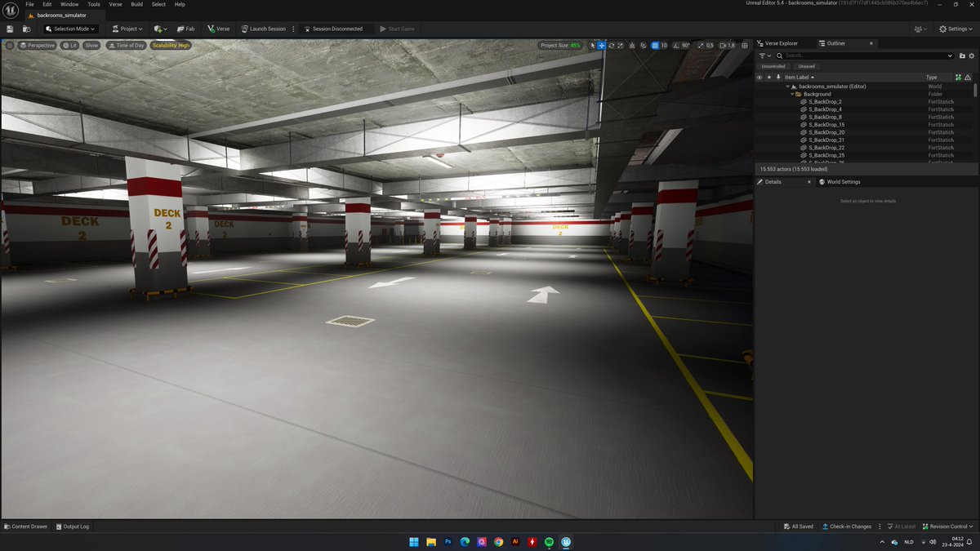Open the viewport Show menu

(91, 45)
